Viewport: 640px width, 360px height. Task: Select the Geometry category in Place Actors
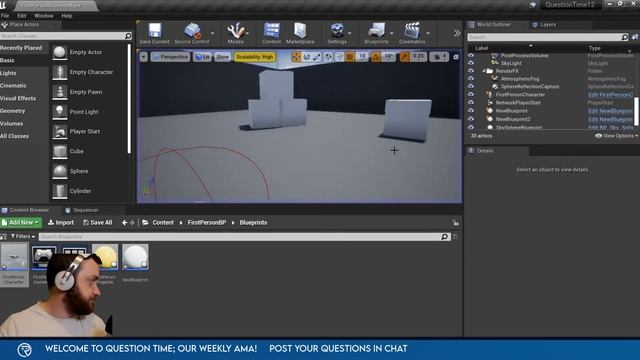point(13,111)
